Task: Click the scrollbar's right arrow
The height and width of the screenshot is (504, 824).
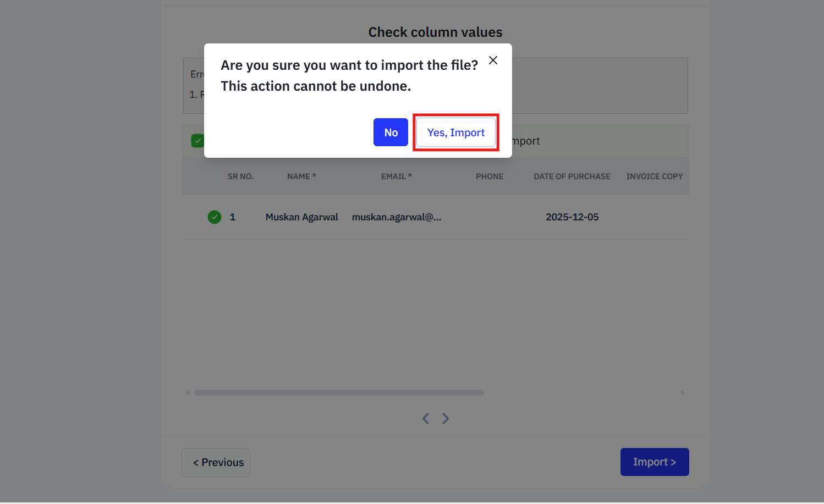Action: tap(683, 393)
